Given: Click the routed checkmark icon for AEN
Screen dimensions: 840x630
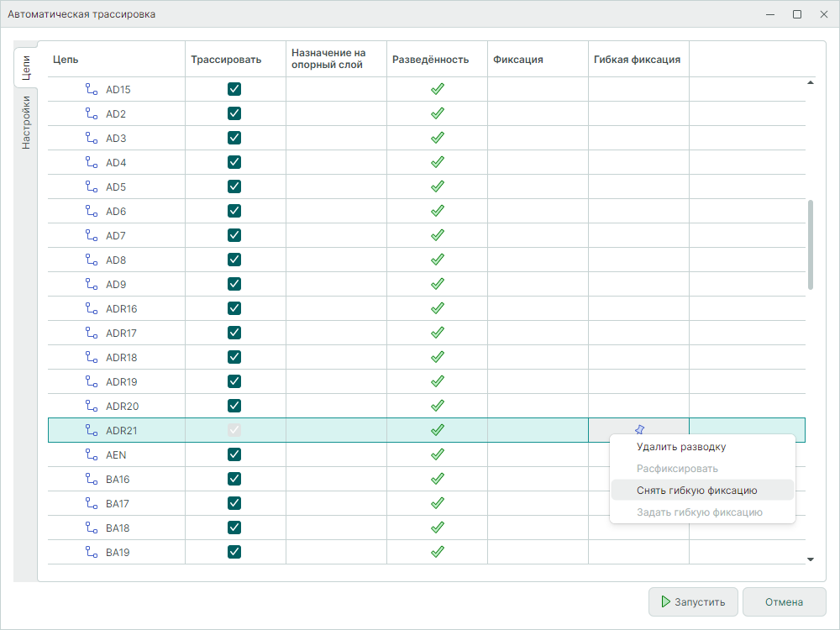Looking at the screenshot, I should [x=437, y=454].
